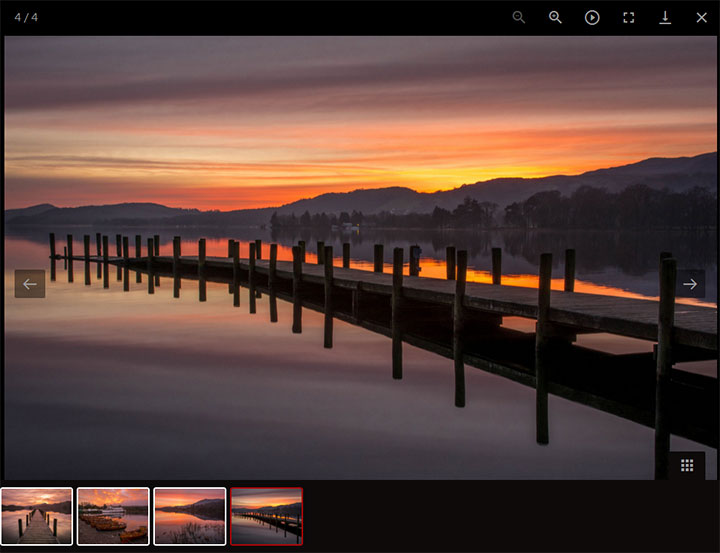Go to the previous photo
The height and width of the screenshot is (553, 720).
[30, 284]
